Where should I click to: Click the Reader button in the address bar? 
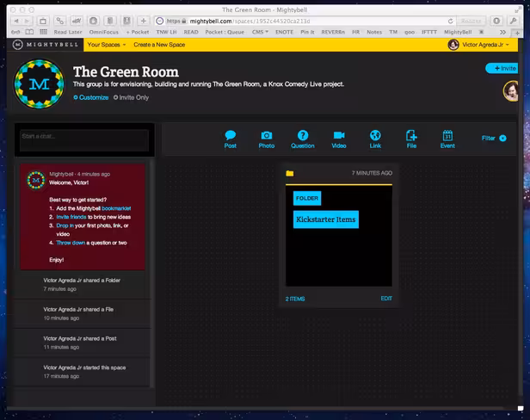point(471,21)
